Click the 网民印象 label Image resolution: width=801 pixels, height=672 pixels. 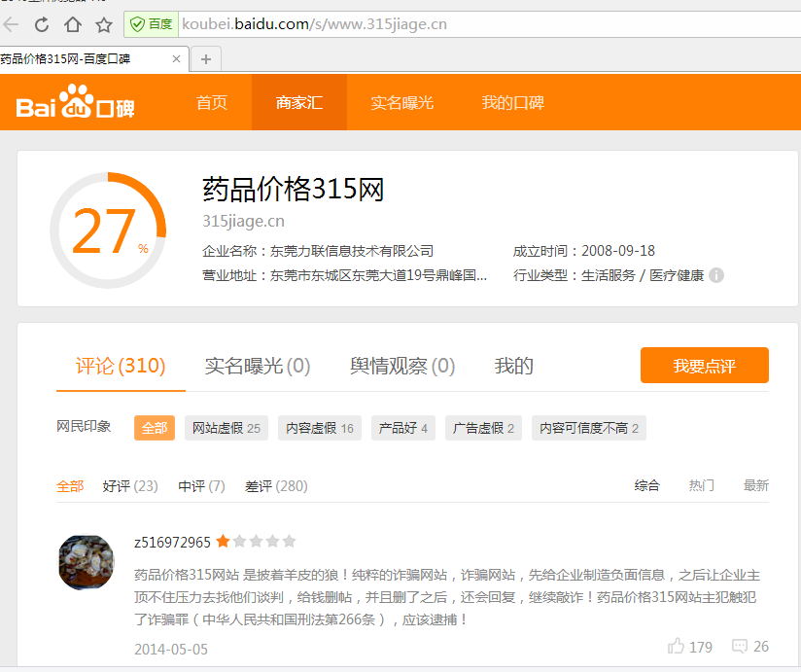84,426
